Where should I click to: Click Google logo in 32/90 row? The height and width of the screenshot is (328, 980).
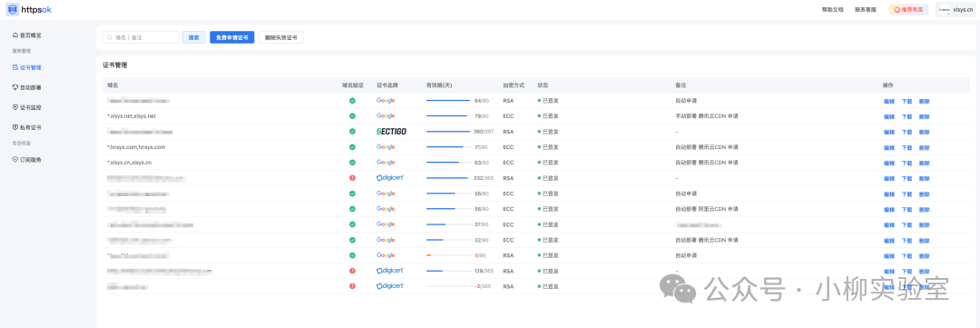pos(386,240)
